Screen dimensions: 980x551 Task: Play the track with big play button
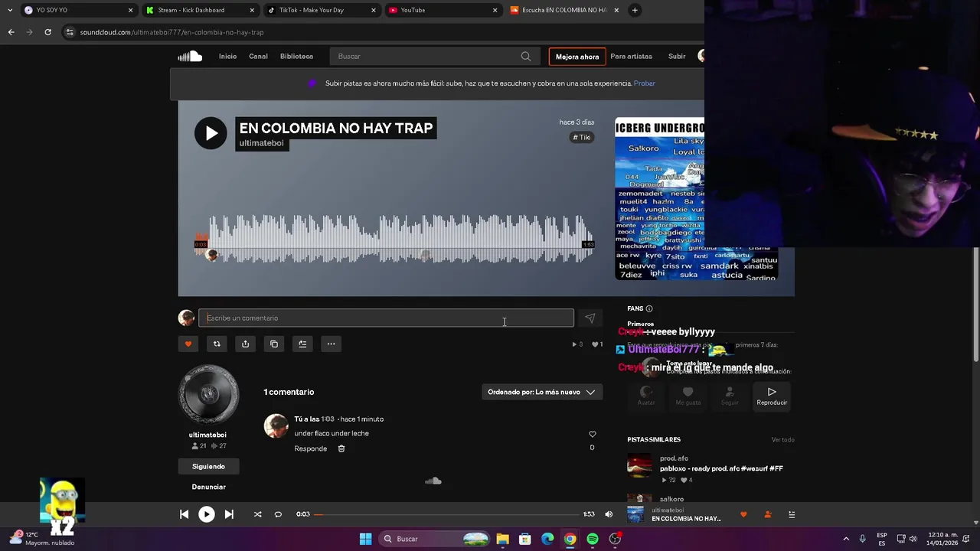pos(211,133)
